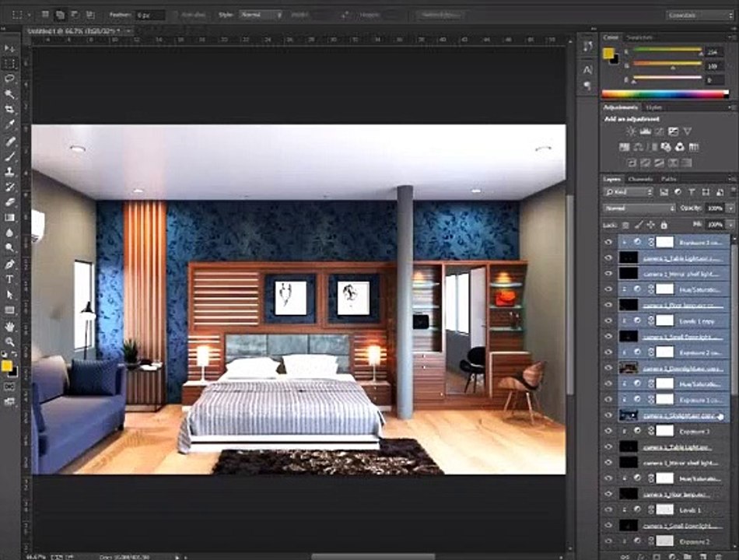The width and height of the screenshot is (739, 560).
Task: Click the Refine Edge button
Action: (x=440, y=15)
